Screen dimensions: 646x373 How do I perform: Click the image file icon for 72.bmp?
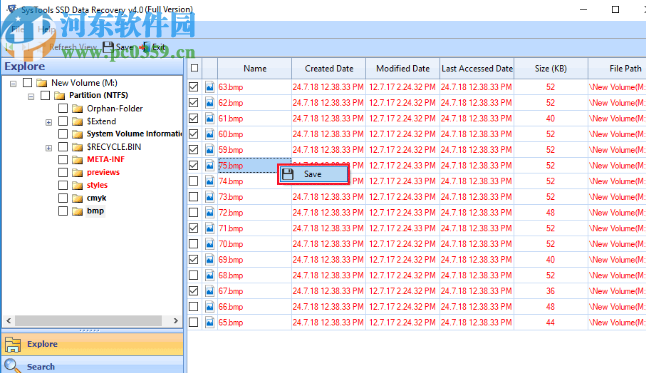click(210, 212)
